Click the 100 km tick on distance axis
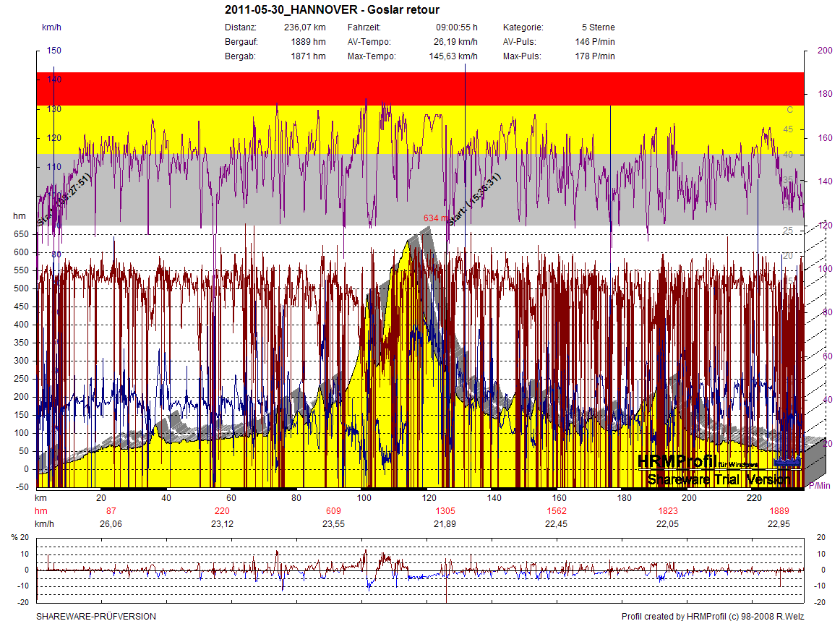Image resolution: width=840 pixels, height=621 pixels. point(365,498)
